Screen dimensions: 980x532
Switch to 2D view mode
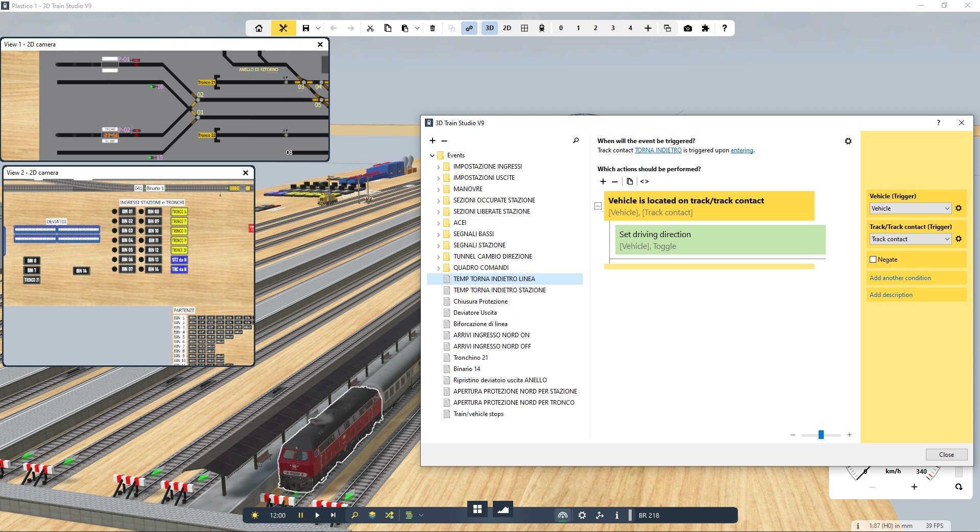(x=507, y=28)
